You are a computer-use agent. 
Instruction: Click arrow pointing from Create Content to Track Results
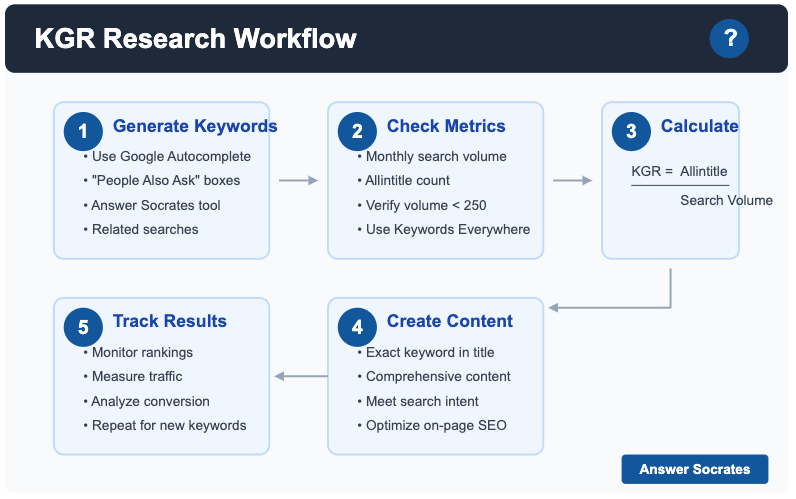301,376
